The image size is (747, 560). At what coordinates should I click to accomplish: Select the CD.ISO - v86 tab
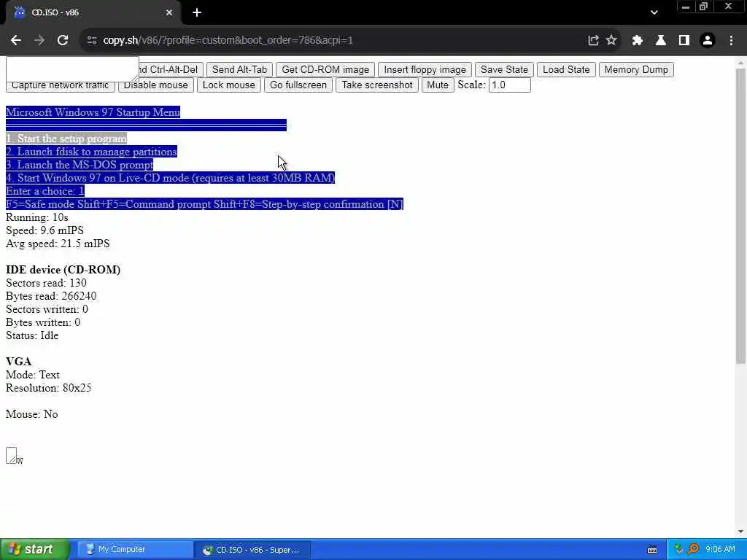pyautogui.click(x=93, y=13)
